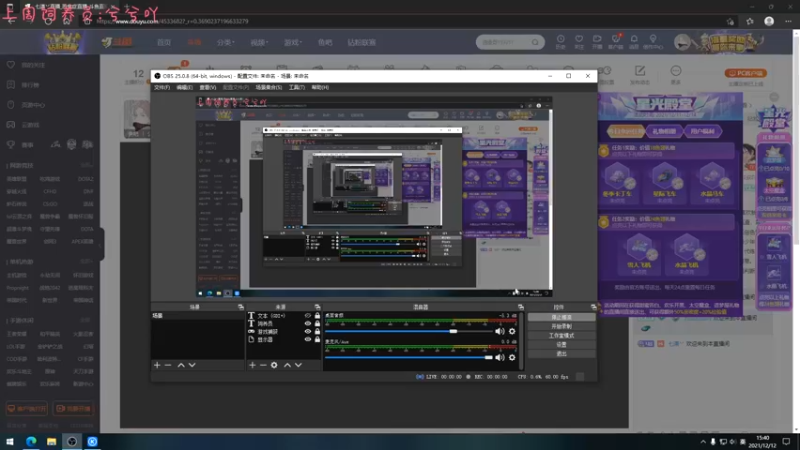Add a new source in OBS Sources panel
The height and width of the screenshot is (450, 800).
tap(252, 365)
